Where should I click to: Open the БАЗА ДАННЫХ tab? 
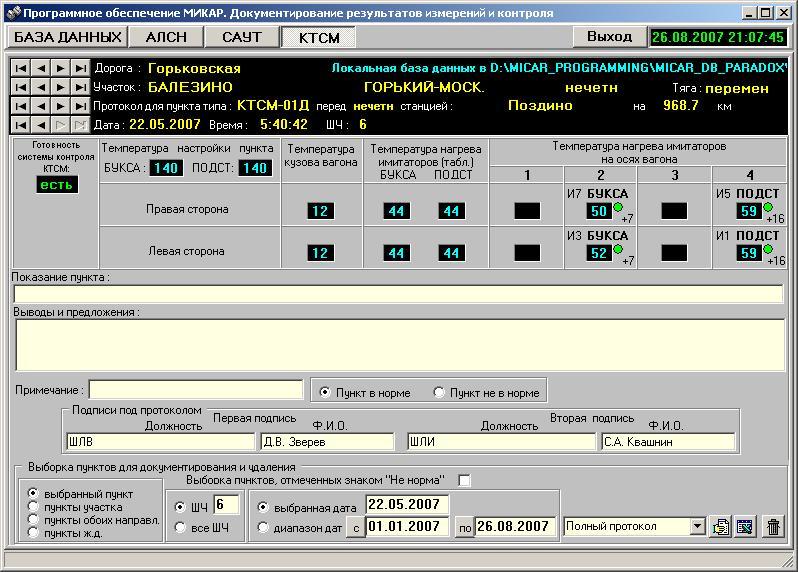(67, 37)
